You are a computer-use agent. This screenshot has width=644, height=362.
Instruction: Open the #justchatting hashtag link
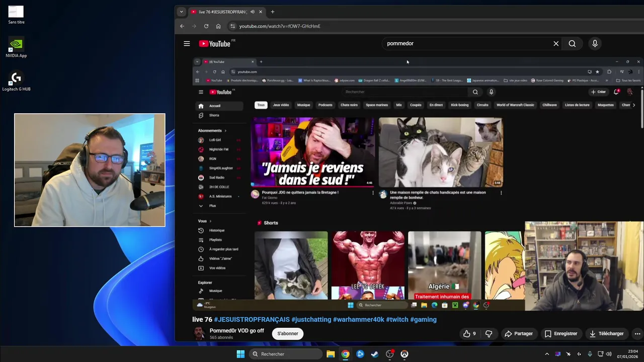(311, 319)
